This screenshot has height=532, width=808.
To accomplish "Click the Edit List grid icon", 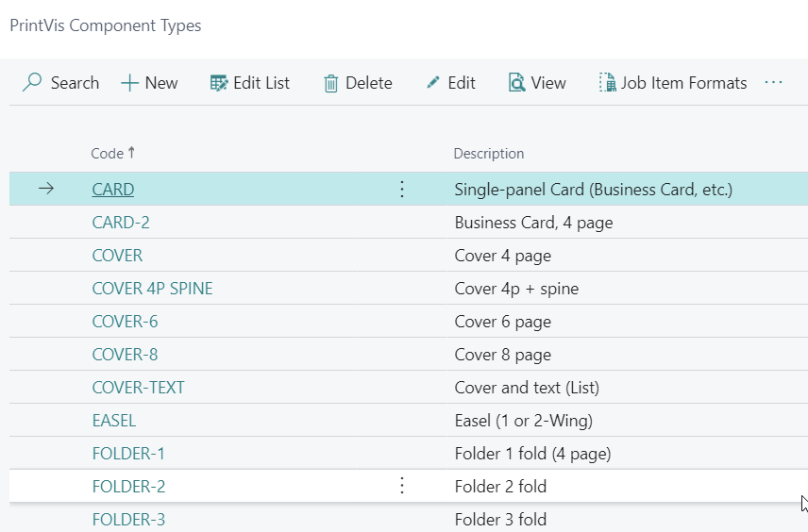I will pyautogui.click(x=219, y=83).
